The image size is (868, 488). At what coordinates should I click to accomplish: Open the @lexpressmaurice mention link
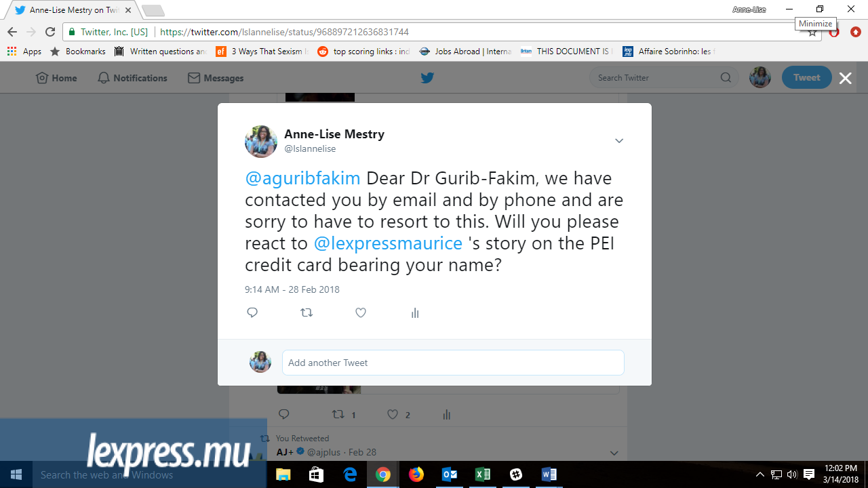(x=388, y=243)
